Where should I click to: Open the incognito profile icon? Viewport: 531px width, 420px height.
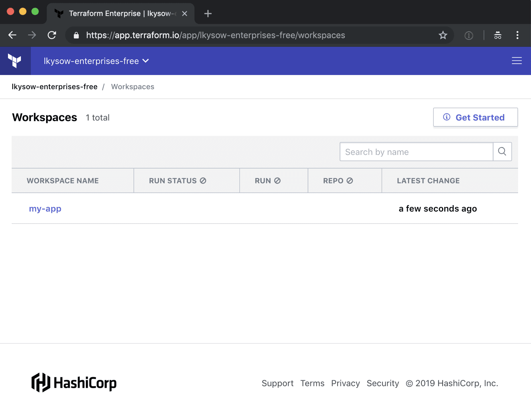pos(497,35)
